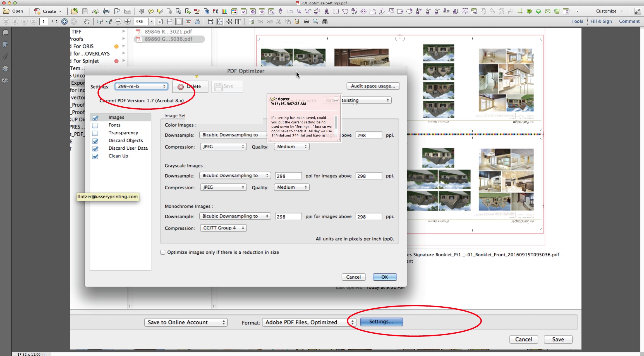Open the page thumbnails panel icon
This screenshot has width=644, height=356.
tap(5, 33)
